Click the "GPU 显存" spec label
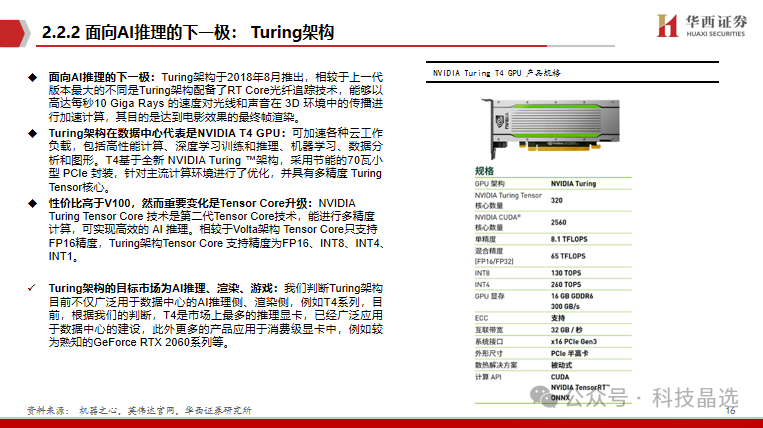 [x=490, y=296]
